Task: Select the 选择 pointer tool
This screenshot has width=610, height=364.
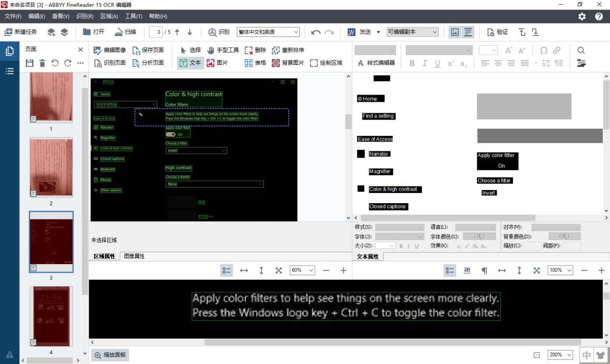Action: [x=191, y=50]
